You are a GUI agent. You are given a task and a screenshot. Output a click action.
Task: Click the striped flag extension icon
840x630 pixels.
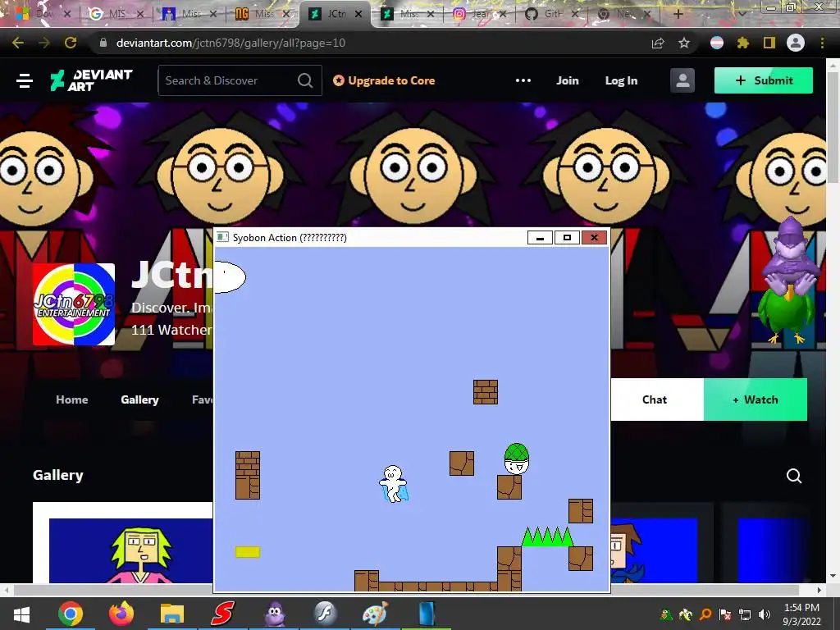pos(717,43)
